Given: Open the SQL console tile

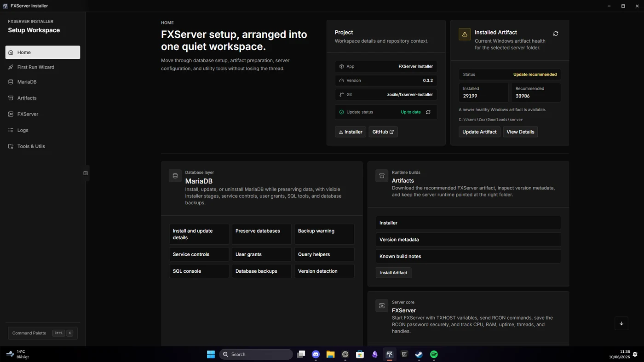Looking at the screenshot, I should pyautogui.click(x=199, y=271).
